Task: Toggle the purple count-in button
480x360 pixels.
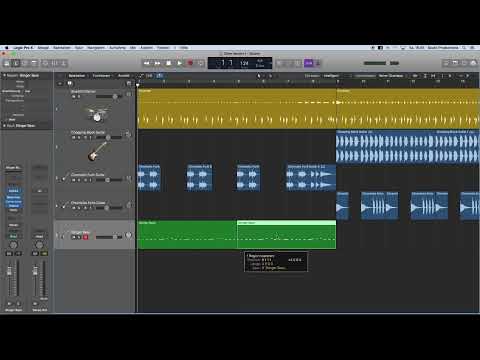Action: click(x=309, y=63)
